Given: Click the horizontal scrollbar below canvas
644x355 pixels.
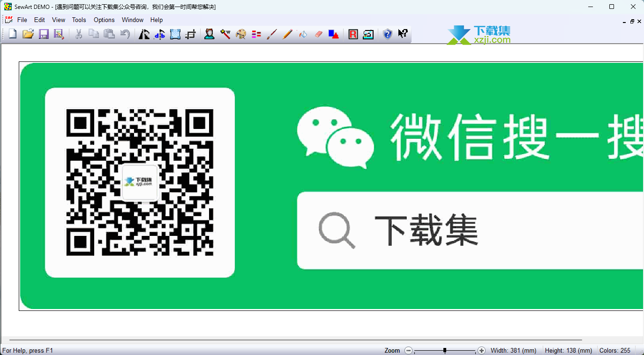Looking at the screenshot, I should [295, 340].
